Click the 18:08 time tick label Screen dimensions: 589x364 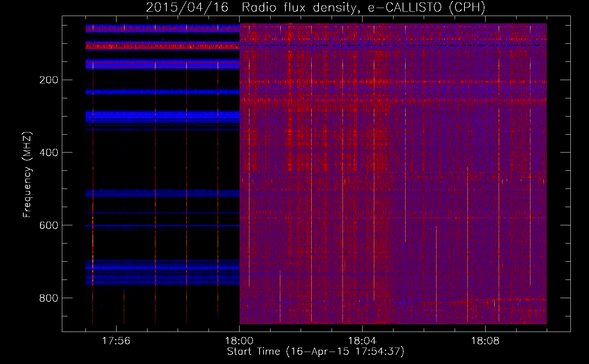[485, 341]
